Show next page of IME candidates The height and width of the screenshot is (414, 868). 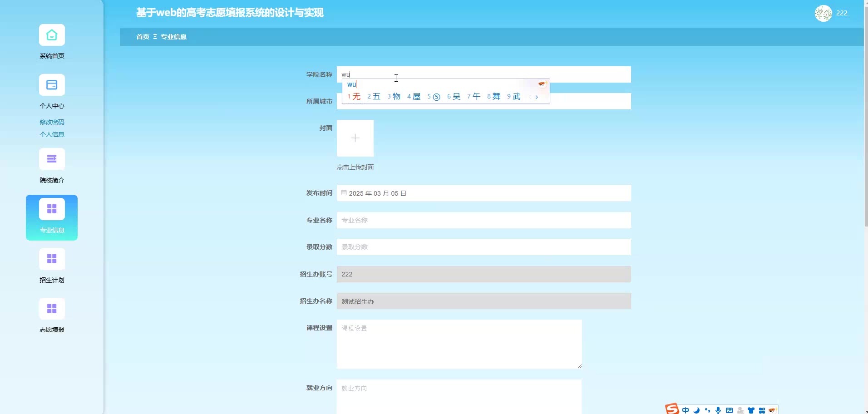click(x=537, y=97)
